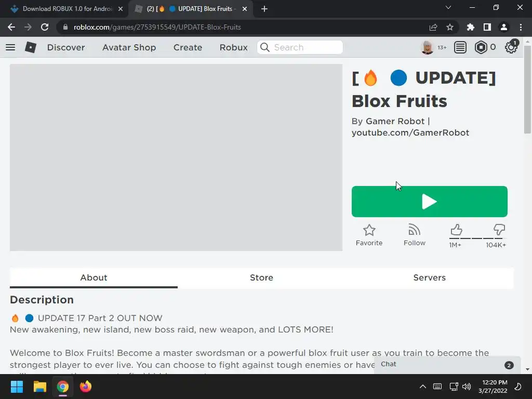This screenshot has width=532, height=399.
Task: Switch to the Store tab
Action: tap(262, 277)
